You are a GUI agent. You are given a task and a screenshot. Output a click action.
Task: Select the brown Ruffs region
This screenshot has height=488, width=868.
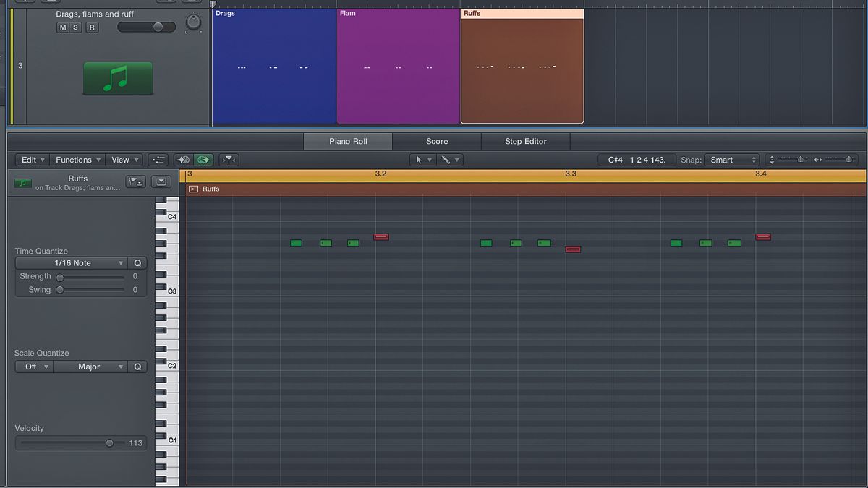point(522,66)
